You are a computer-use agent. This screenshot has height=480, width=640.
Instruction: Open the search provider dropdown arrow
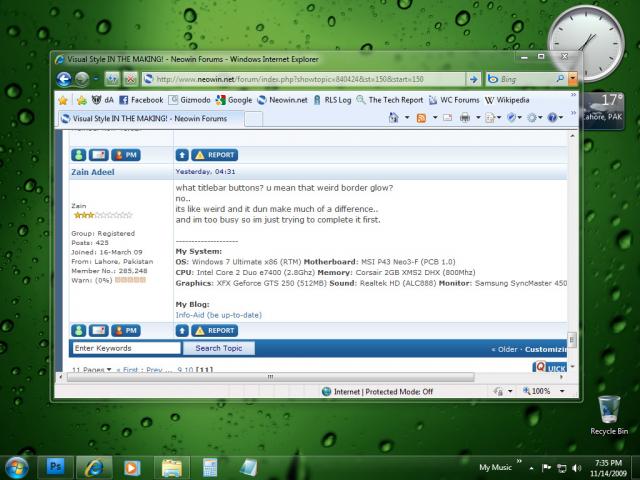pyautogui.click(x=573, y=79)
